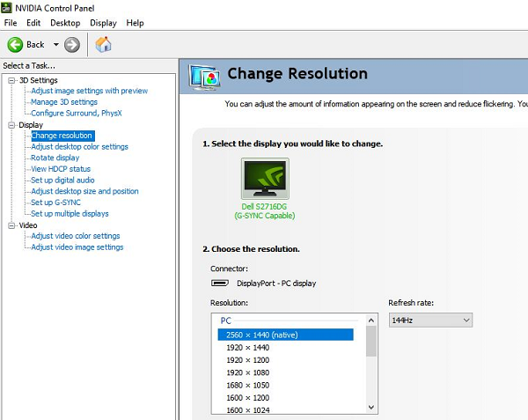Click the resolution list scrollbar thumb
The width and height of the screenshot is (528, 420).
(x=371, y=341)
